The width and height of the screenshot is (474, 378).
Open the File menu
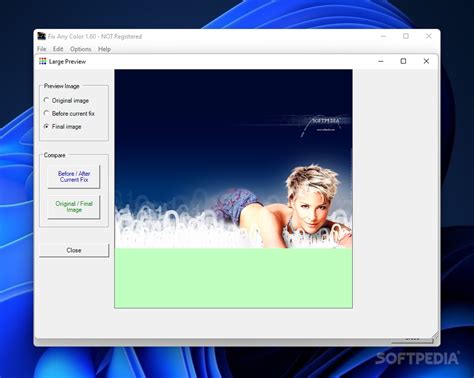tap(42, 49)
